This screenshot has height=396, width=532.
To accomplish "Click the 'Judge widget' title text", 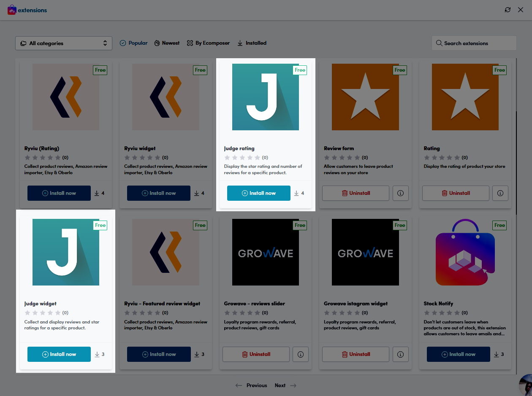I will coord(41,304).
